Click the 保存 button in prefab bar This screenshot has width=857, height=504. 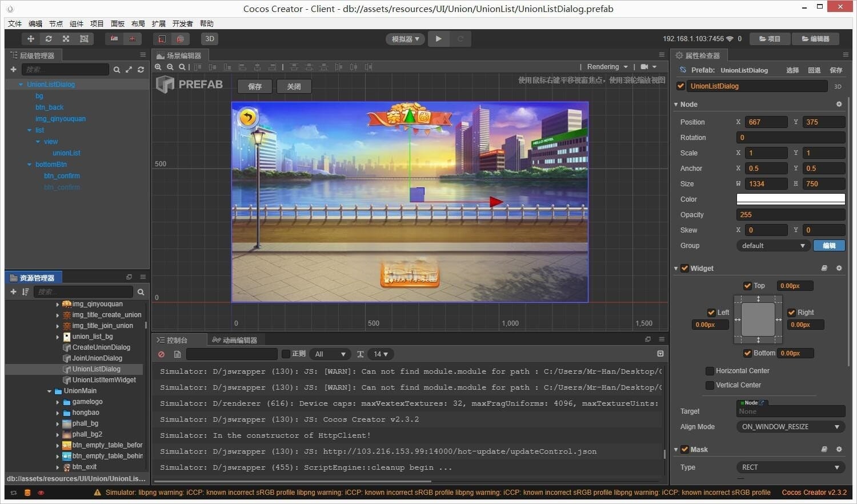coord(255,86)
